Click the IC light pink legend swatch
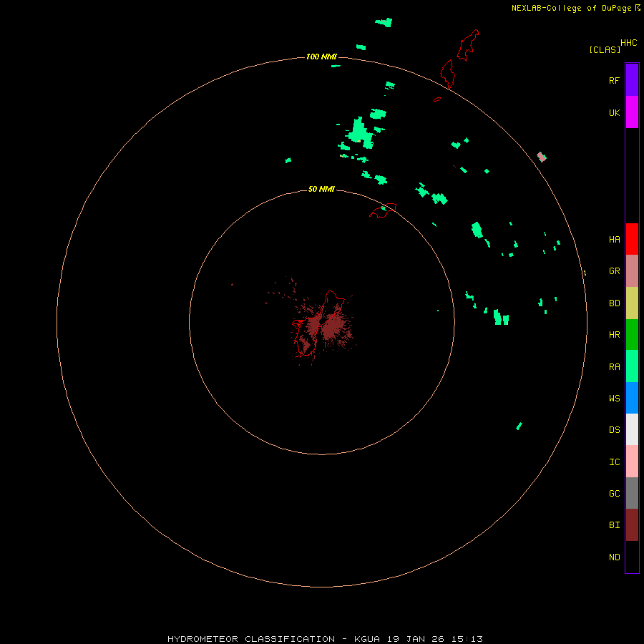 click(x=632, y=462)
